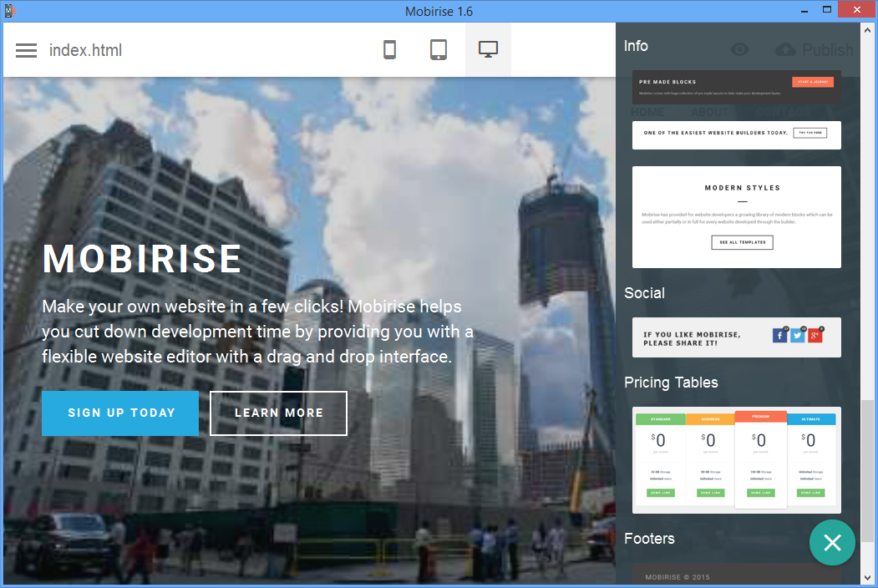878x588 pixels.
Task: Click the MOBIRISE hero heading
Action: 142,259
